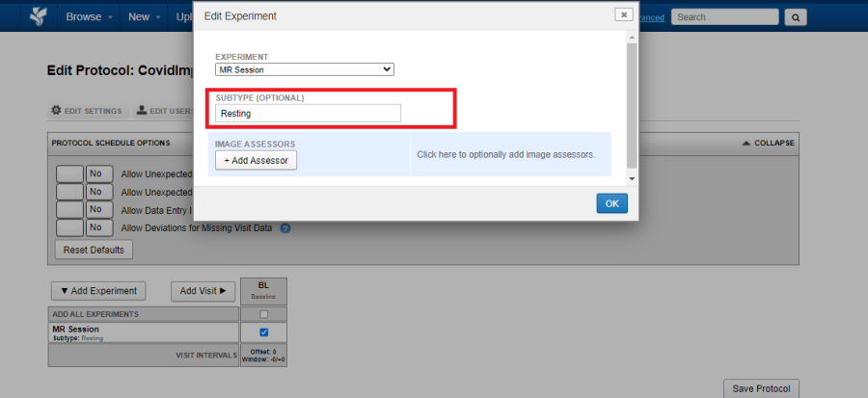Click the Edit Settings gear icon

click(56, 111)
